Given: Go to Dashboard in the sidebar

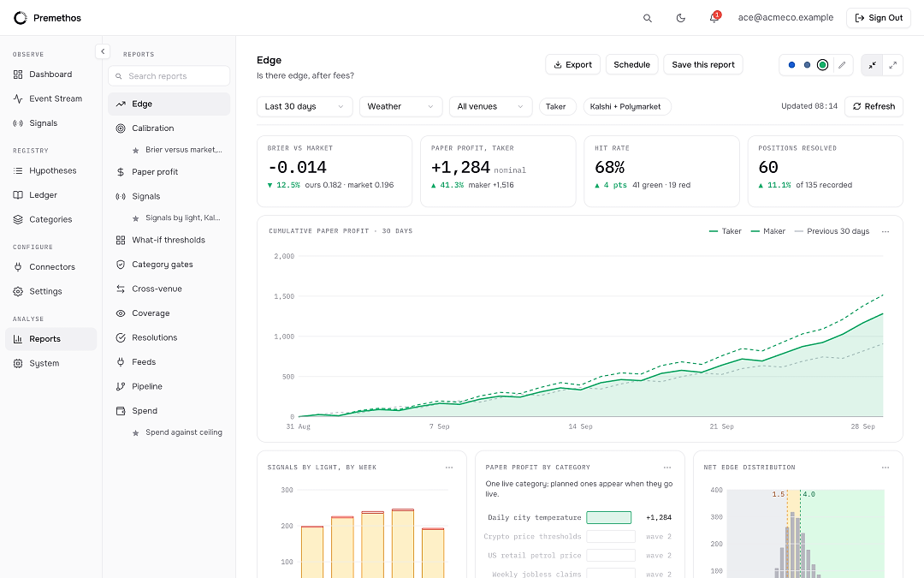Looking at the screenshot, I should (x=51, y=74).
